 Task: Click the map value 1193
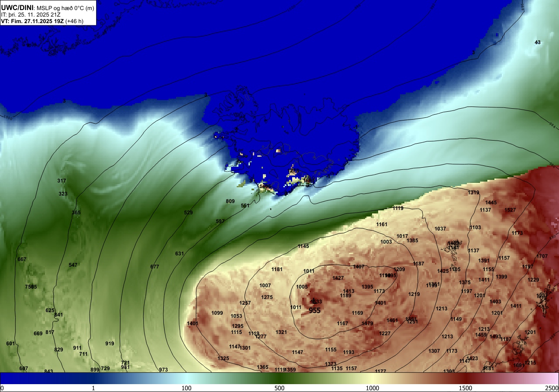(x=349, y=352)
